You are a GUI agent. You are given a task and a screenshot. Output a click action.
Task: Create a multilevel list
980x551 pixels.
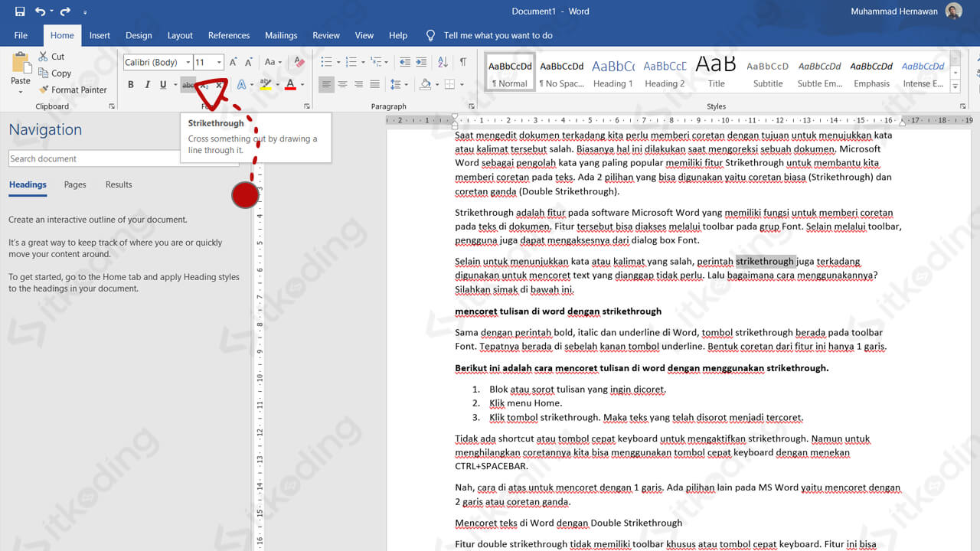(376, 63)
